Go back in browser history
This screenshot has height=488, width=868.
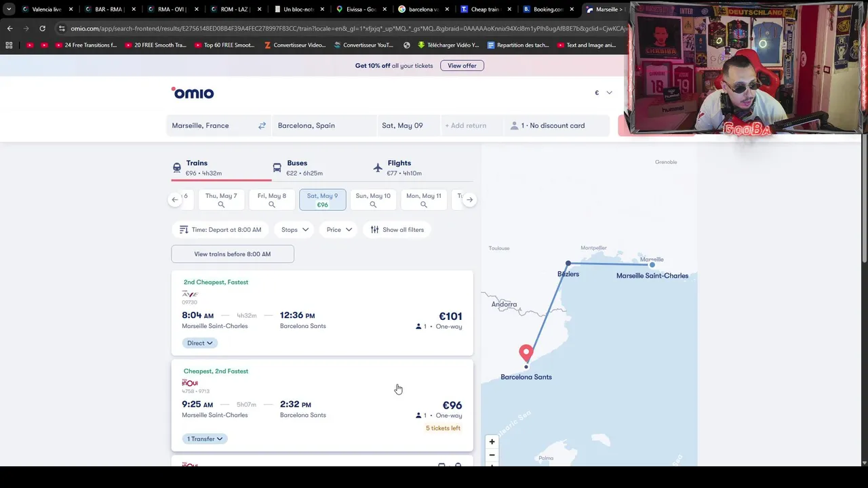[x=9, y=28]
